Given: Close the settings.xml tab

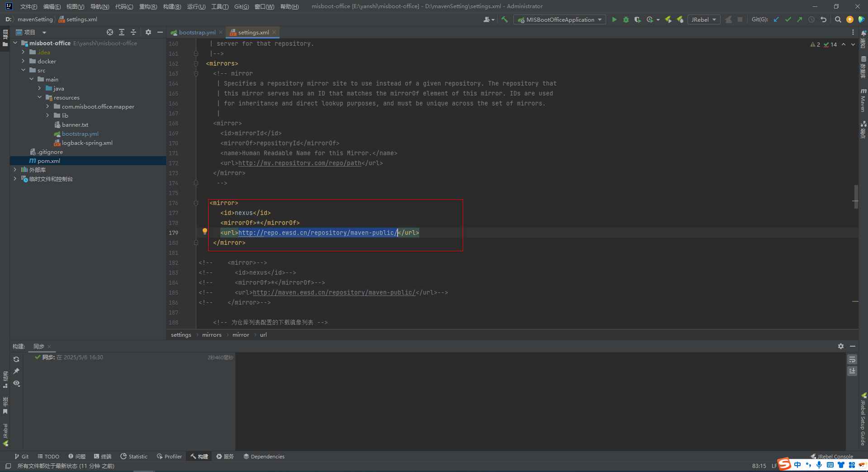Looking at the screenshot, I should pyautogui.click(x=274, y=32).
